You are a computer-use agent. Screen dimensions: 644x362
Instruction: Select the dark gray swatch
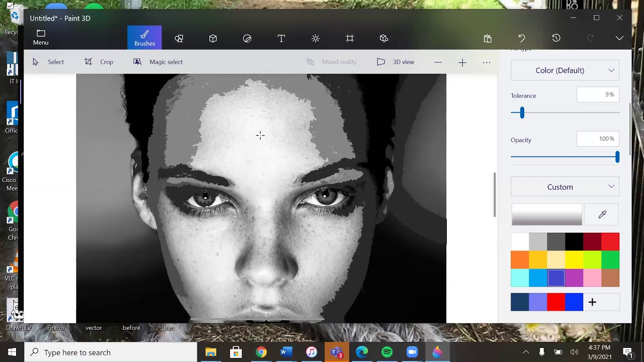[556, 242]
